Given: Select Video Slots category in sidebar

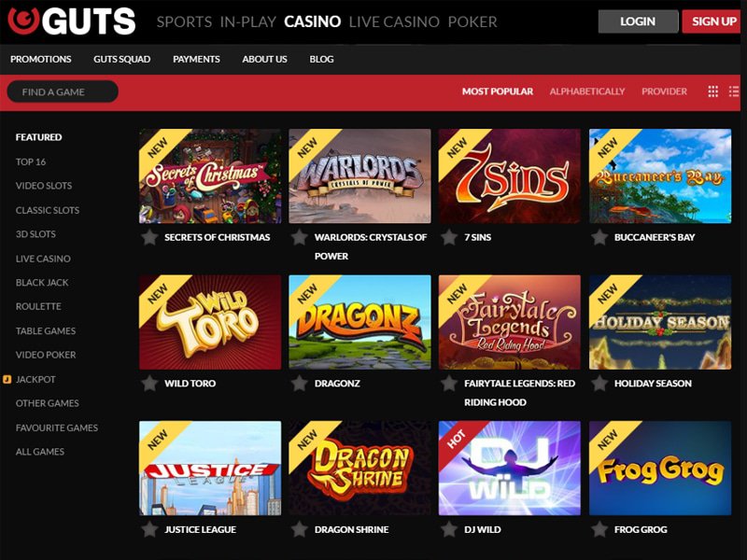Looking at the screenshot, I should pyautogui.click(x=44, y=186).
